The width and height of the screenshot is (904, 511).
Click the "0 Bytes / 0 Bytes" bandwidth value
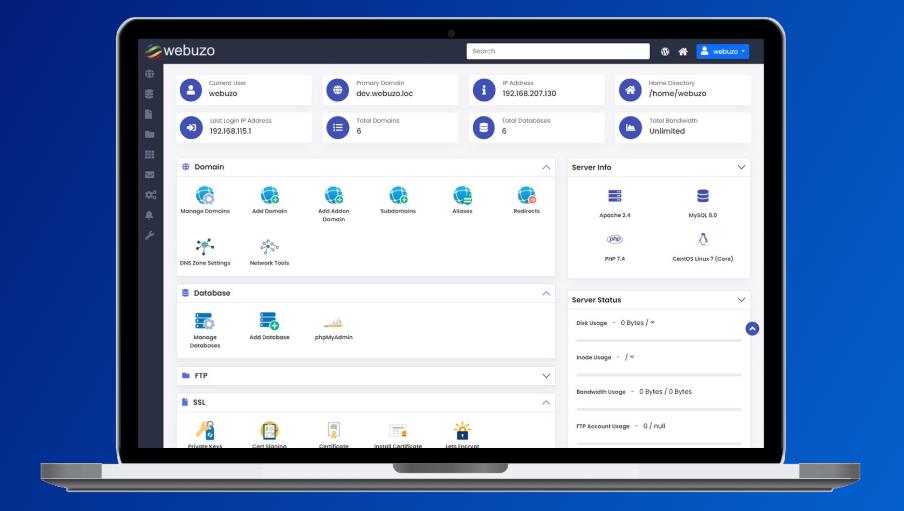coord(665,392)
